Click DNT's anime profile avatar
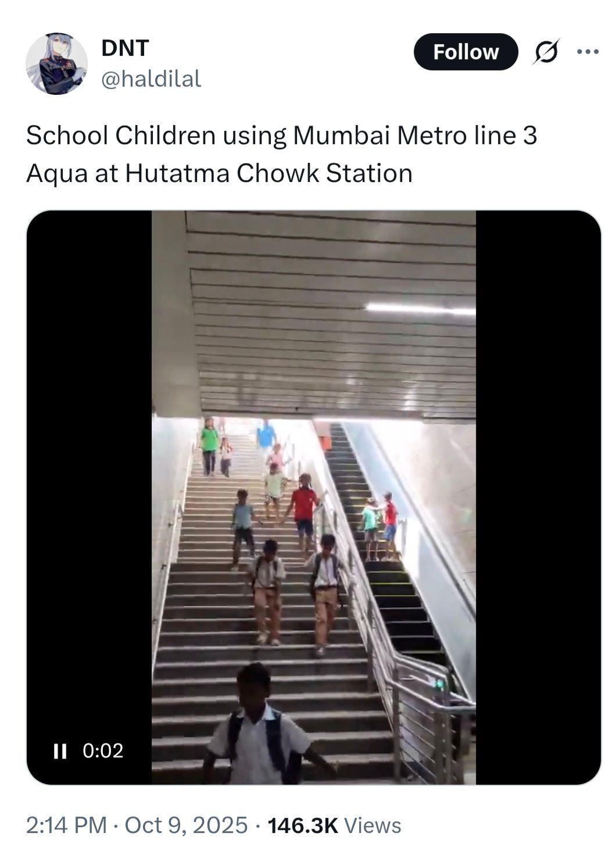 56,63
